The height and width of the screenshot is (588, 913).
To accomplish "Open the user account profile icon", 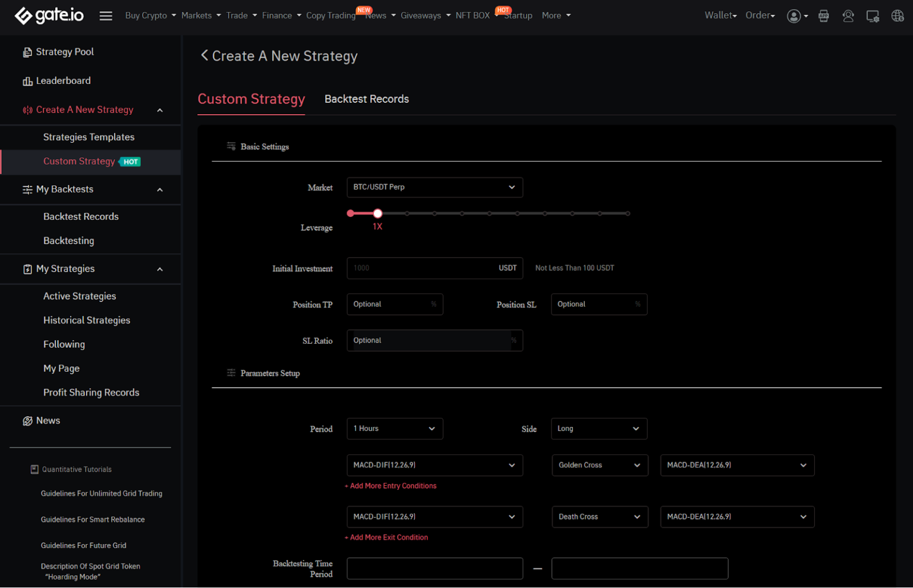I will coord(794,16).
